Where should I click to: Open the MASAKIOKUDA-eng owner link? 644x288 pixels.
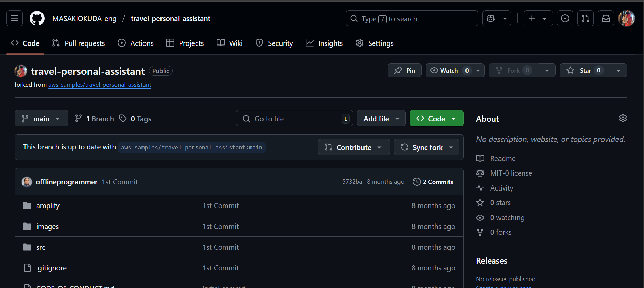pos(84,19)
